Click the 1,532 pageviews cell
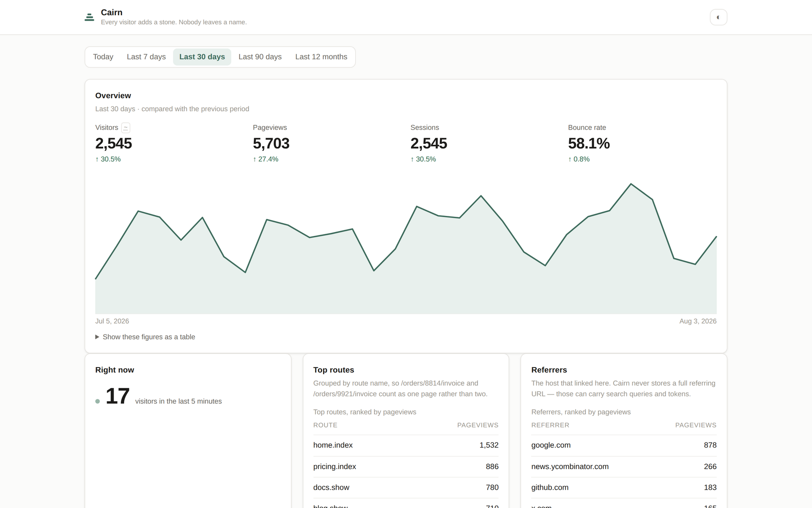 pos(489,445)
